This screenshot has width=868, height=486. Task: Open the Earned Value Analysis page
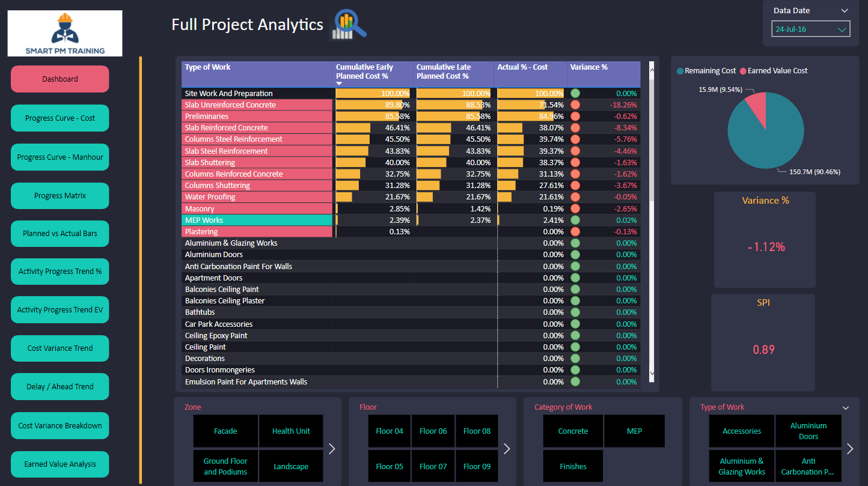click(60, 464)
